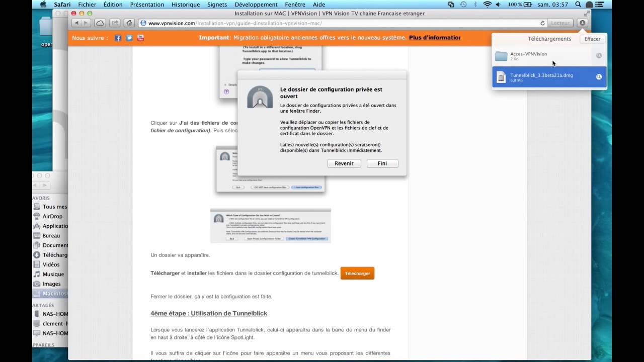Screen dimensions: 644x362
Task: Select clement shared computer in Finder sidebar
Action: (50, 323)
